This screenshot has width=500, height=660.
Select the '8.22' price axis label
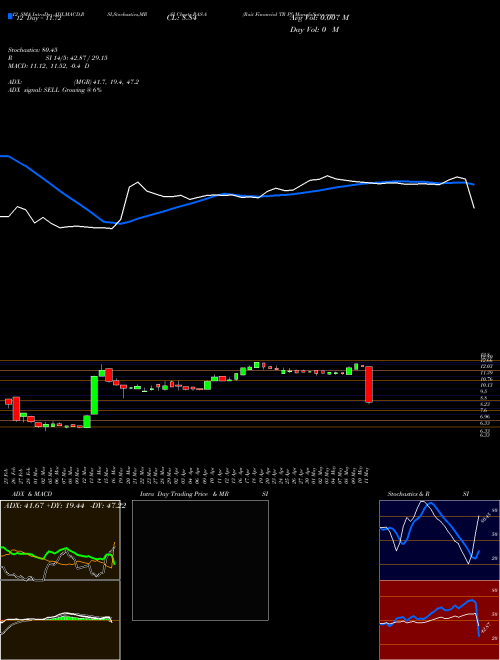[x=484, y=404]
